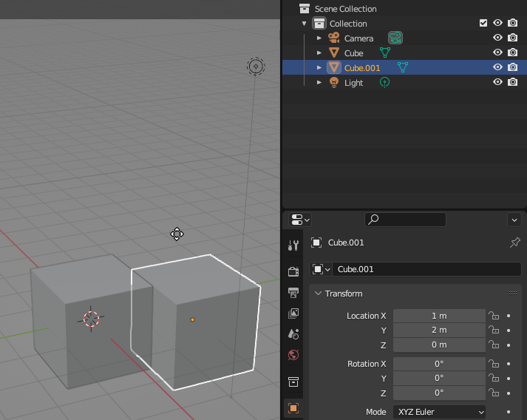Open the Output properties tab
The width and height of the screenshot is (527, 420).
(x=293, y=292)
